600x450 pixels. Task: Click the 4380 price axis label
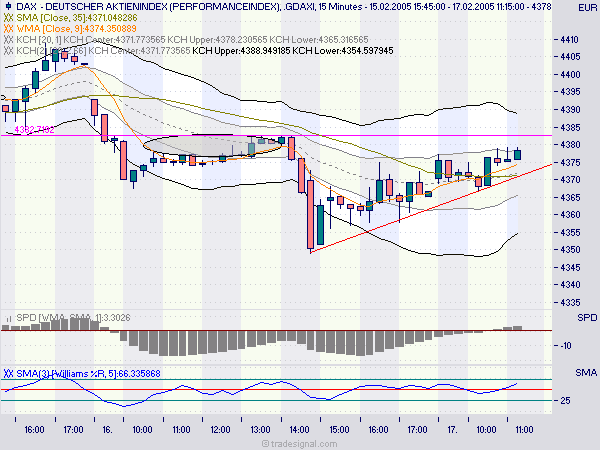pyautogui.click(x=570, y=145)
